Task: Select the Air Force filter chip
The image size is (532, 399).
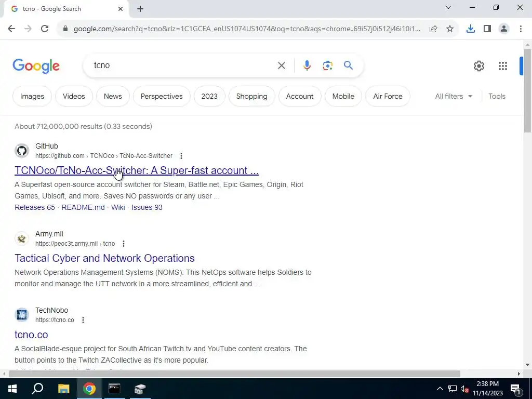Action: 388,96
